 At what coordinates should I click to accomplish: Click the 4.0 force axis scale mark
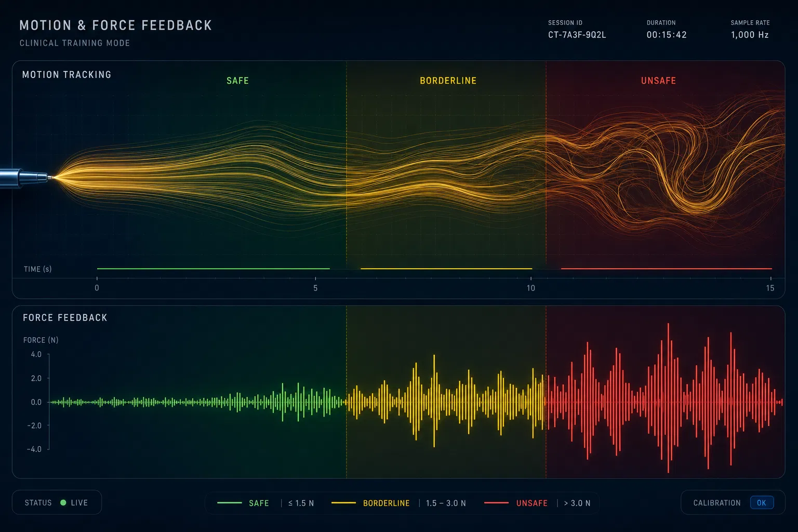36,354
